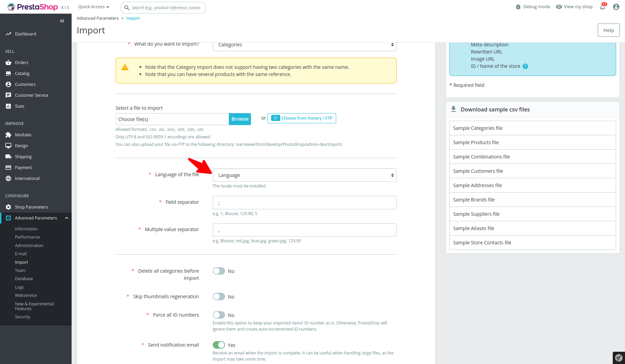
Task: Click the Browse button to select a file
Action: click(240, 119)
